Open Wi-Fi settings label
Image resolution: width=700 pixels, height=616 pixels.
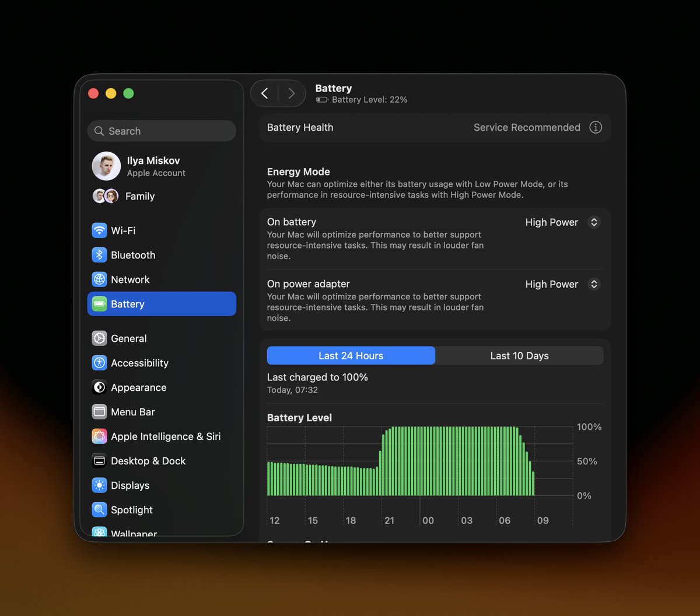[123, 230]
